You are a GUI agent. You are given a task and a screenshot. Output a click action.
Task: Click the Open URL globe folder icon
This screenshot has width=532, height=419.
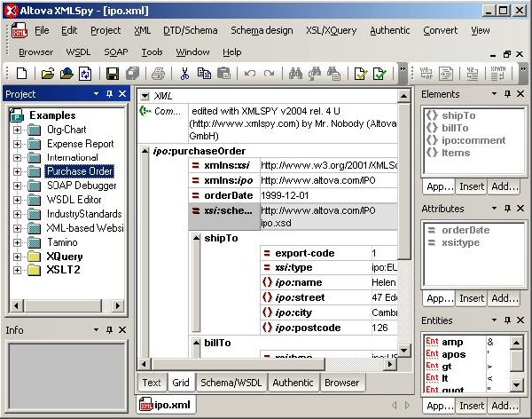66,73
